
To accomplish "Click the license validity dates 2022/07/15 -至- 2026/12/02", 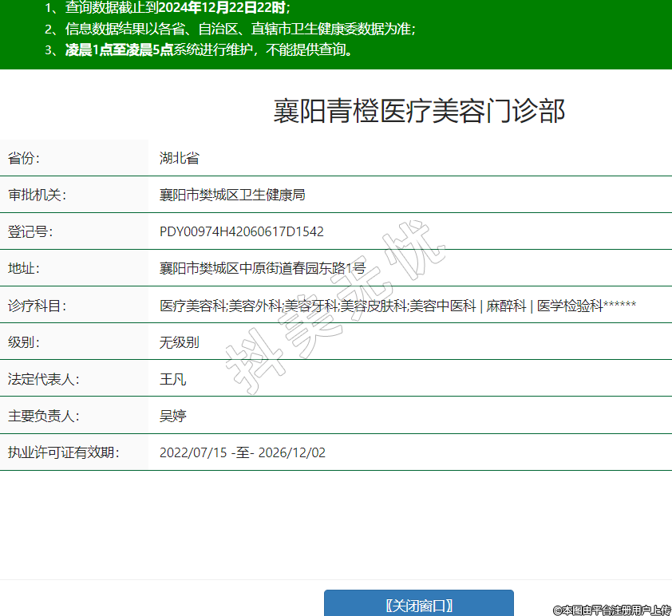I will coord(243,452).
